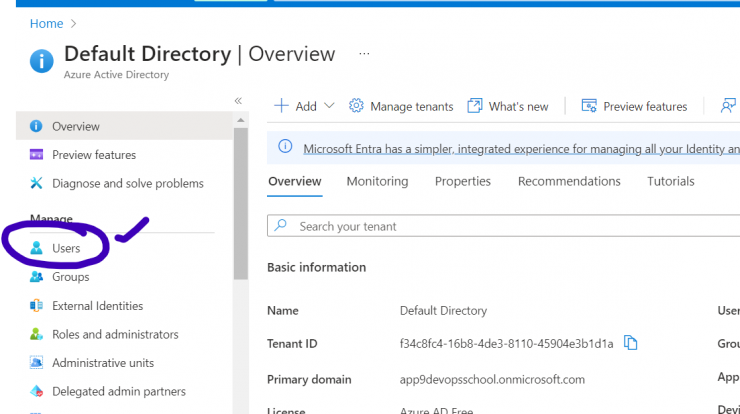Click the Basic information heading
Image resolution: width=740 pixels, height=414 pixels.
(316, 267)
